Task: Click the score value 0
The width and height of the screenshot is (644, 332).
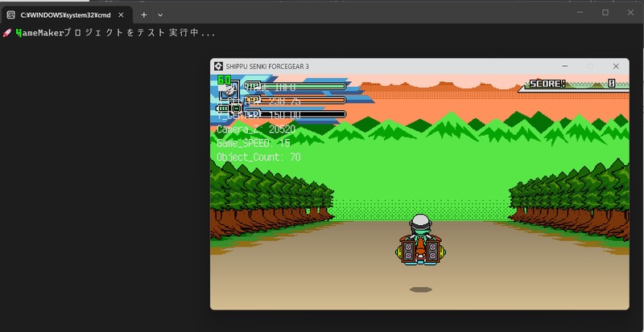Action: (x=612, y=84)
